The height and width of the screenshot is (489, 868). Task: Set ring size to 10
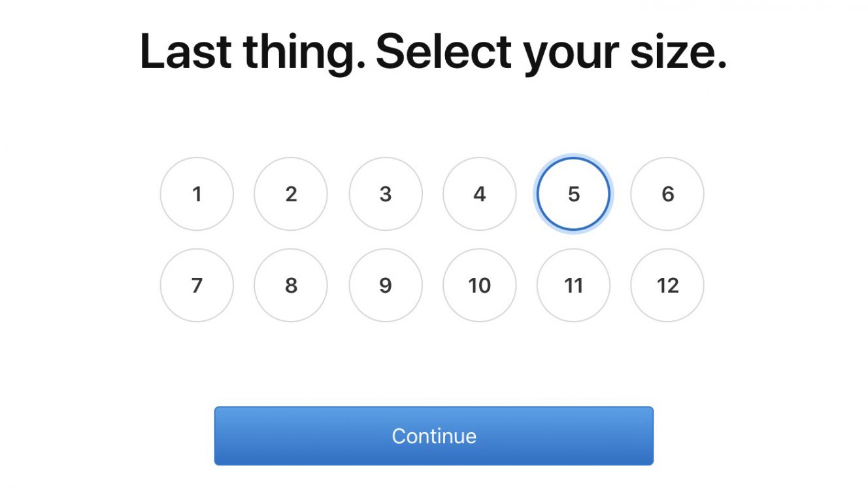[480, 285]
